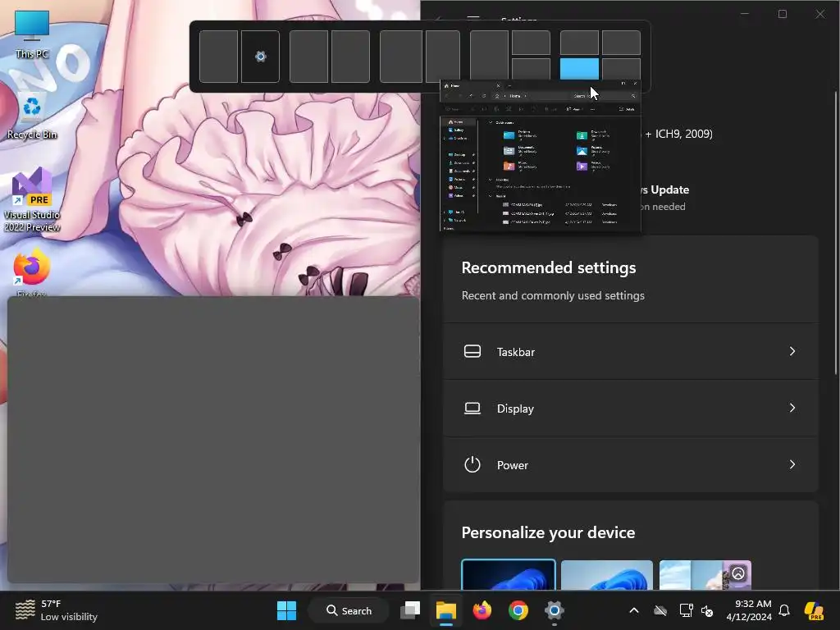Click the Display monitor icon in Settings
840x630 pixels.
point(472,409)
